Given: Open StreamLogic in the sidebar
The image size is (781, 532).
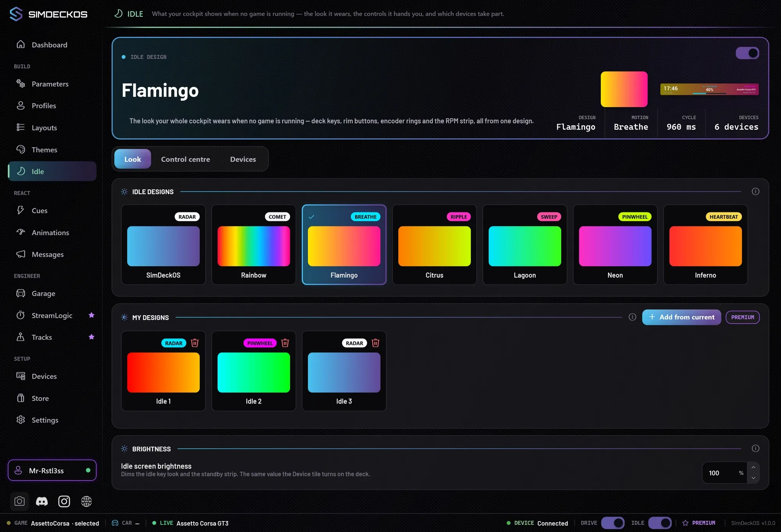Looking at the screenshot, I should click(52, 315).
